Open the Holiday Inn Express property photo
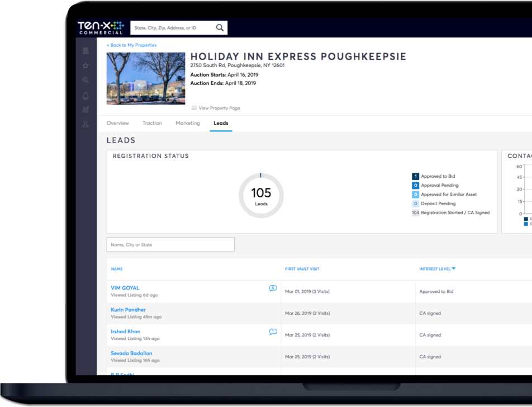 (x=146, y=78)
